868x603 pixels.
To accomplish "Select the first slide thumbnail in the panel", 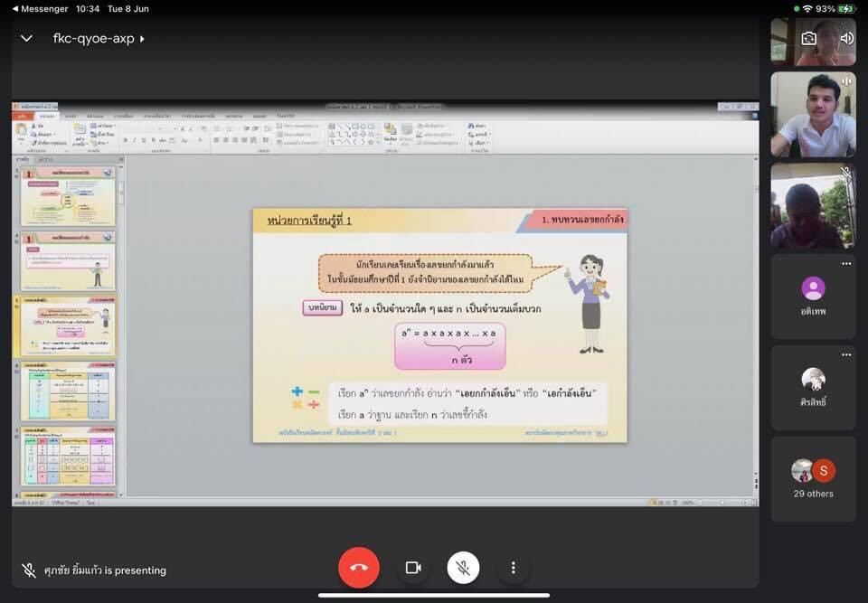I will [68, 196].
